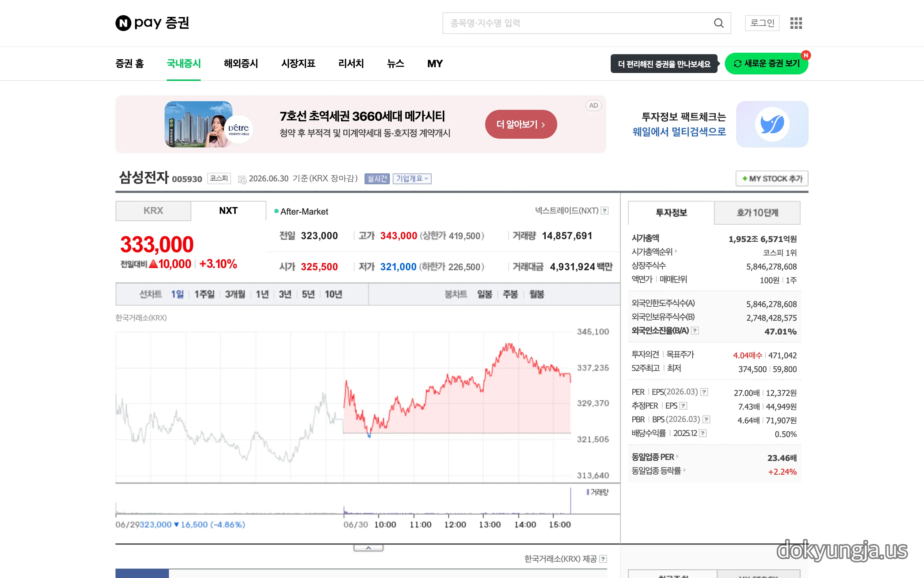Screen dimensions: 924x578
Task: Open the 기업개요 dropdown
Action: pyautogui.click(x=412, y=179)
